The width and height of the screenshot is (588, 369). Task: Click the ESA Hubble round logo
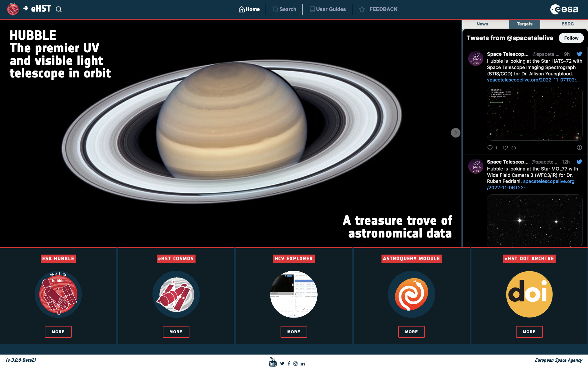coord(58,294)
